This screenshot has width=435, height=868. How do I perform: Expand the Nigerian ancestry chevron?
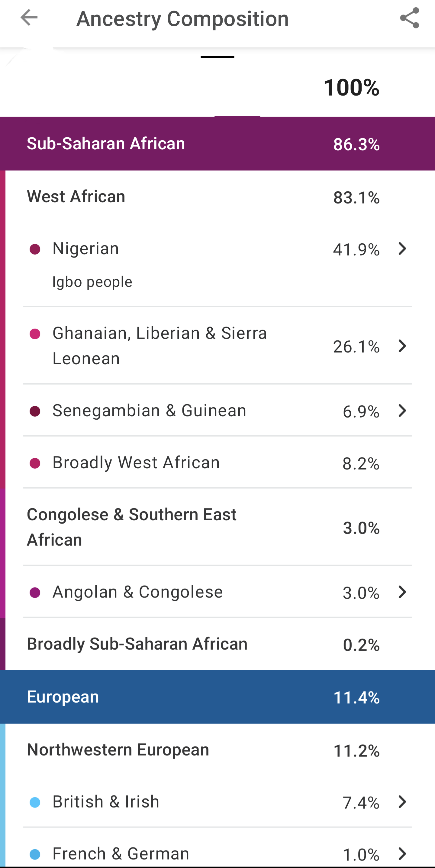(402, 249)
